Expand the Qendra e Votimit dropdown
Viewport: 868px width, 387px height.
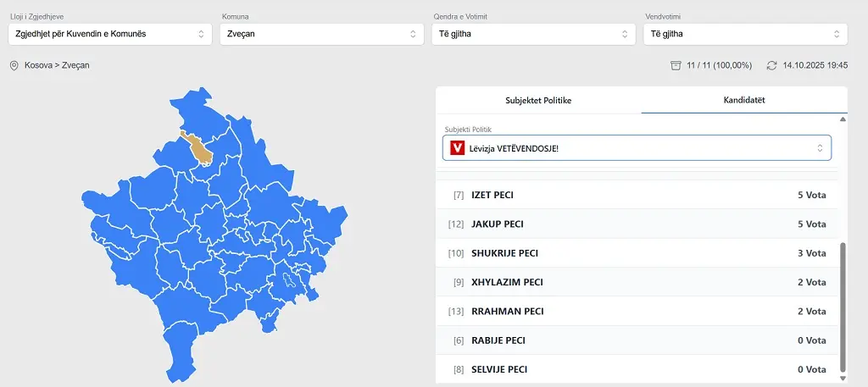[x=533, y=34]
